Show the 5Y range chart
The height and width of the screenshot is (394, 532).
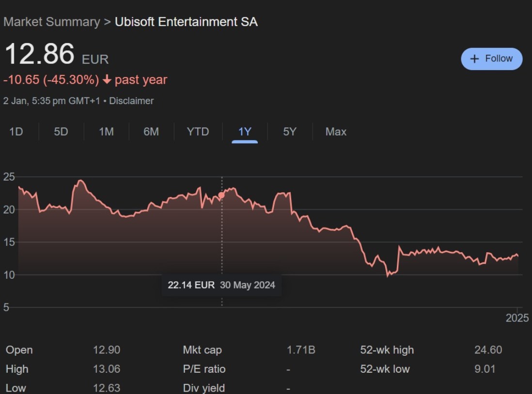pyautogui.click(x=290, y=132)
